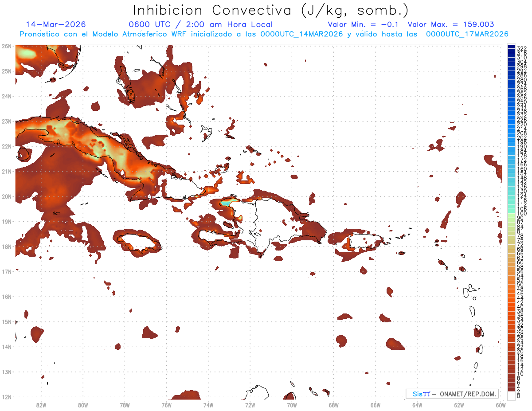This screenshot has width=532, height=411.
Task: Click the "74W" longitude label
Action: pyautogui.click(x=208, y=405)
